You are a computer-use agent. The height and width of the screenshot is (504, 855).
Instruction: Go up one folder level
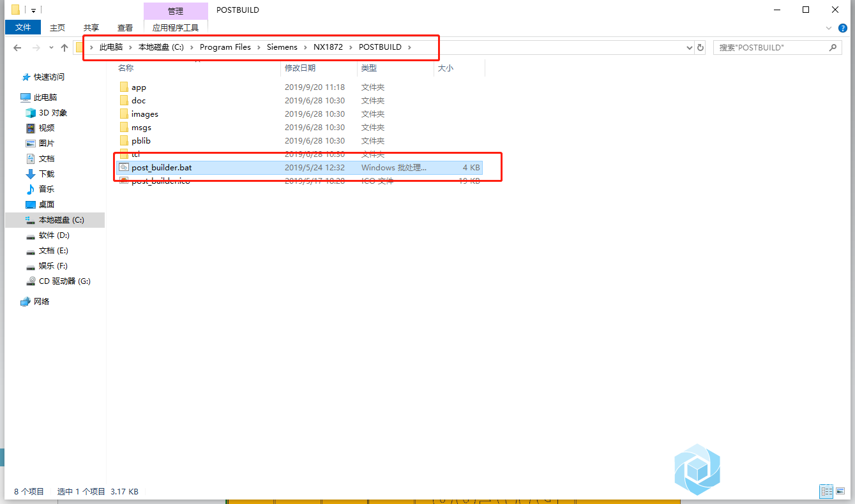pyautogui.click(x=64, y=47)
